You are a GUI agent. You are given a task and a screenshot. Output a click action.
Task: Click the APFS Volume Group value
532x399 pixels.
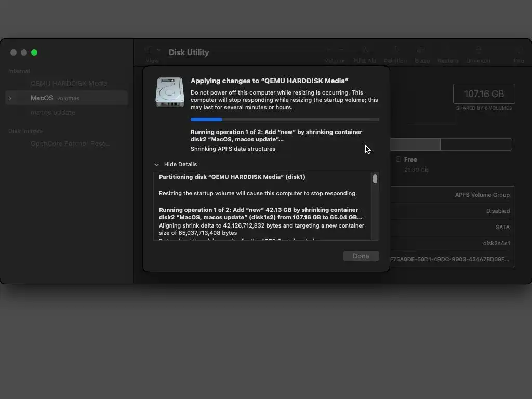point(482,195)
